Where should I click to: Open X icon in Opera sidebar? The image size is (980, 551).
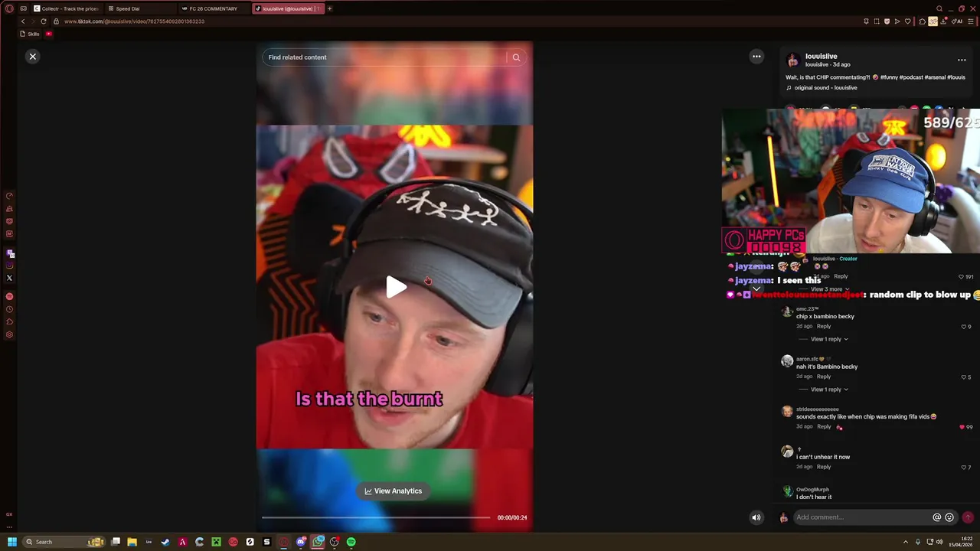pyautogui.click(x=9, y=278)
